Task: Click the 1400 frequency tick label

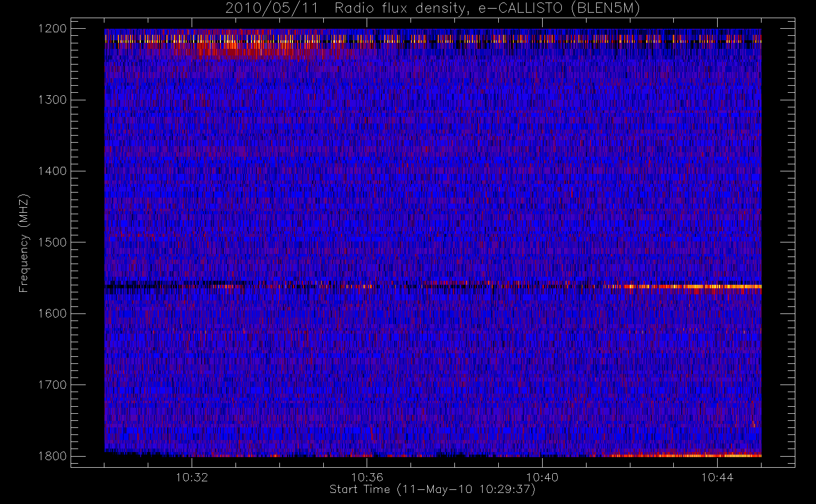Action: [52, 171]
